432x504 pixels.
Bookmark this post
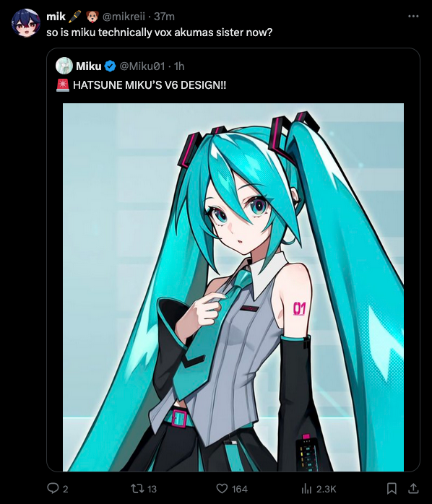(392, 489)
